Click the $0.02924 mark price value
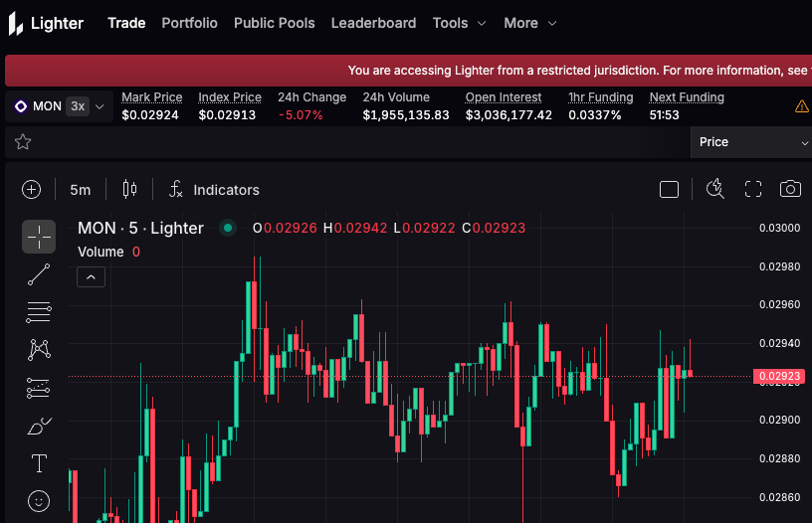This screenshot has width=812, height=523. pyautogui.click(x=150, y=115)
